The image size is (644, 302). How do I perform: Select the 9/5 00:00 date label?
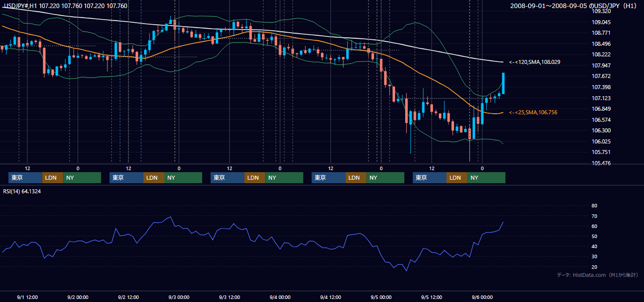pyautogui.click(x=381, y=297)
